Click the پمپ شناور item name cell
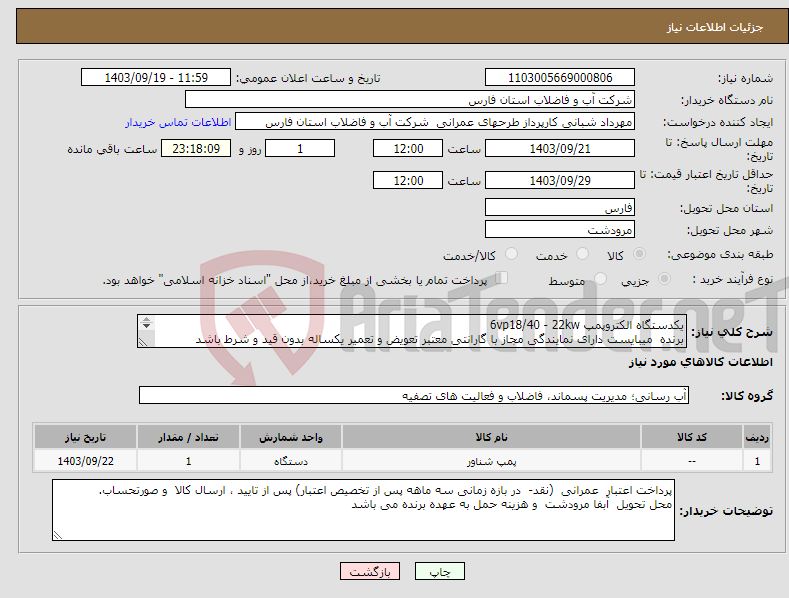This screenshot has height=598, width=789. point(491,461)
